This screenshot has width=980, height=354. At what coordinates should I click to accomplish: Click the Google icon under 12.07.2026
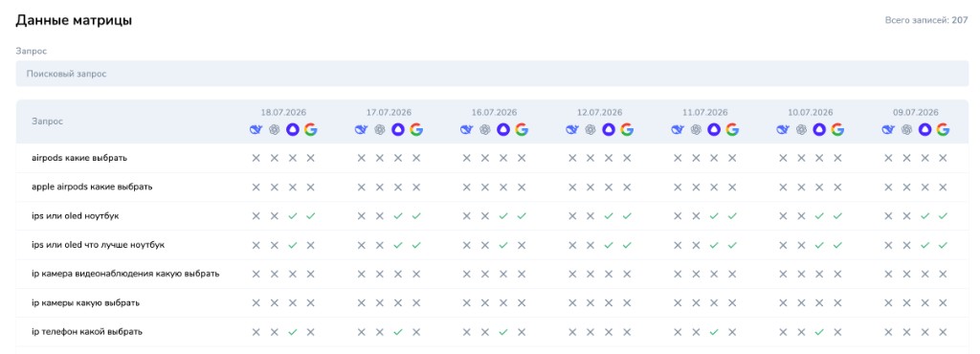pyautogui.click(x=627, y=130)
